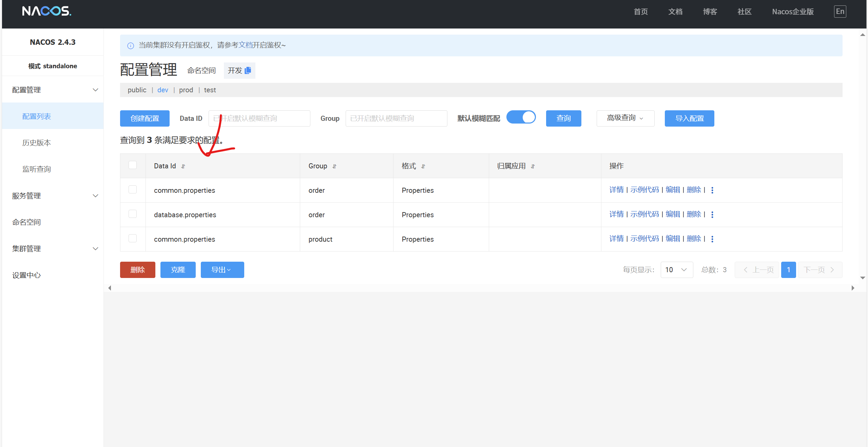Copy the namespace ID icon beside 开发

pos(248,70)
